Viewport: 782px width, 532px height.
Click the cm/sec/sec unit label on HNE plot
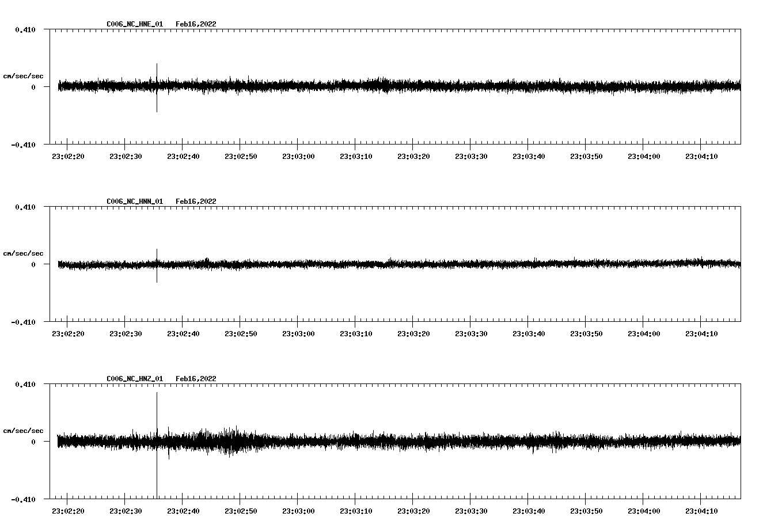point(23,76)
